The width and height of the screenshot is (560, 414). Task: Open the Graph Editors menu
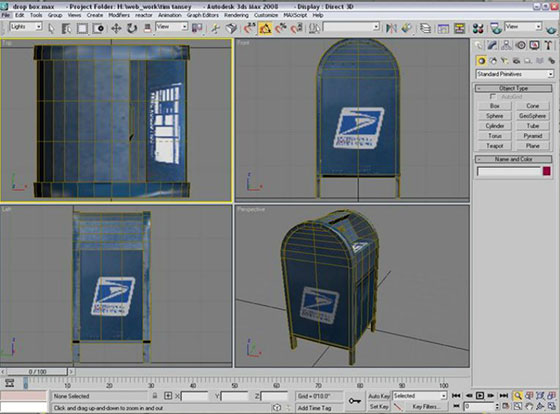tap(203, 15)
